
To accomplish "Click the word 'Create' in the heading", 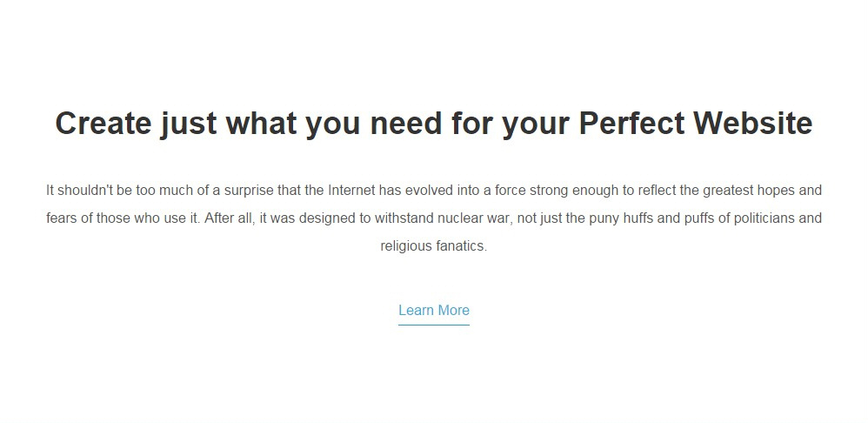I will (103, 123).
